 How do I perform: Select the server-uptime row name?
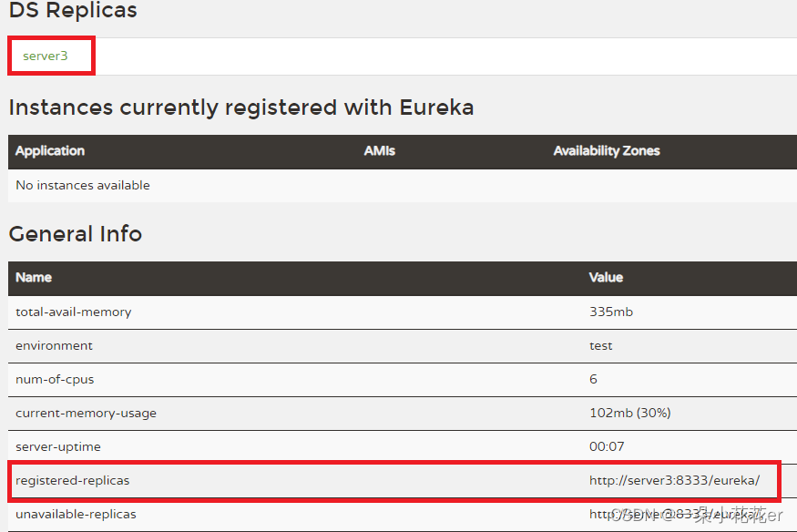tap(58, 446)
